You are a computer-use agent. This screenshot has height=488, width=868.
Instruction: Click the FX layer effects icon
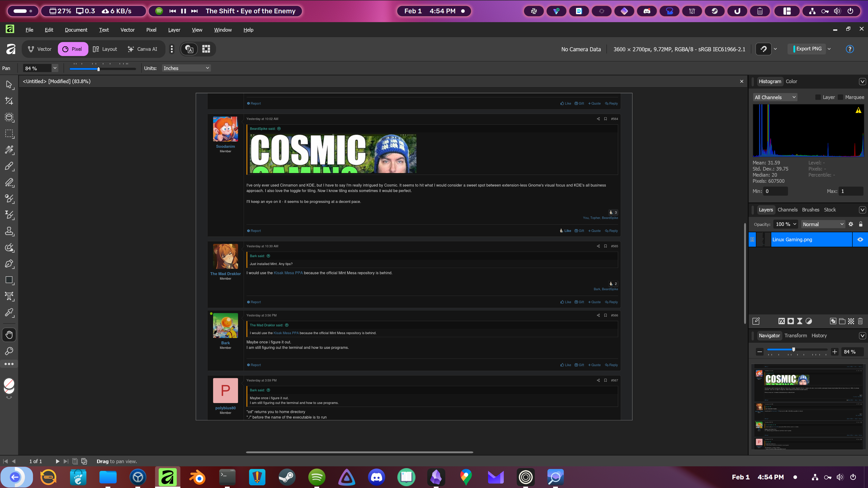tap(781, 321)
